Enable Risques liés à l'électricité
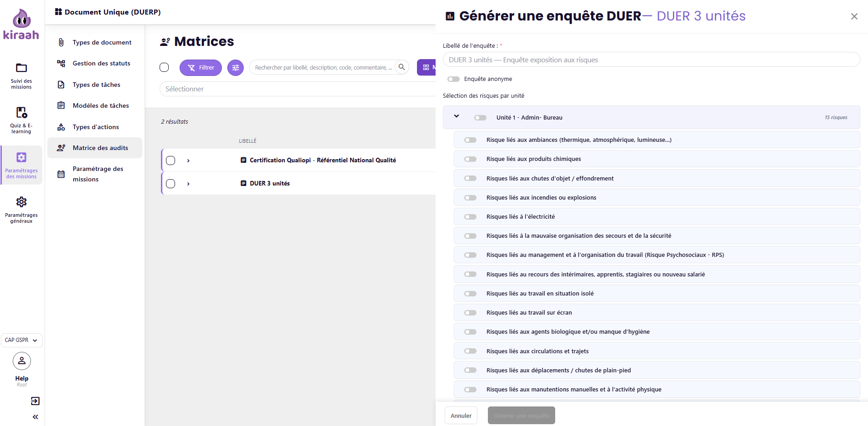The width and height of the screenshot is (868, 426). click(470, 217)
